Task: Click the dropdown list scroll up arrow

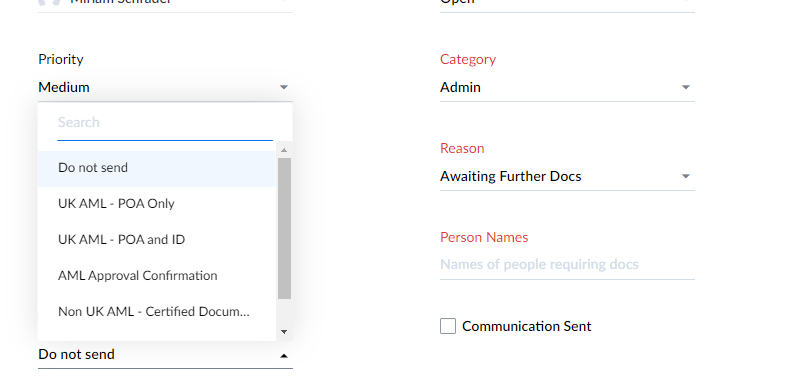Action: [284, 150]
